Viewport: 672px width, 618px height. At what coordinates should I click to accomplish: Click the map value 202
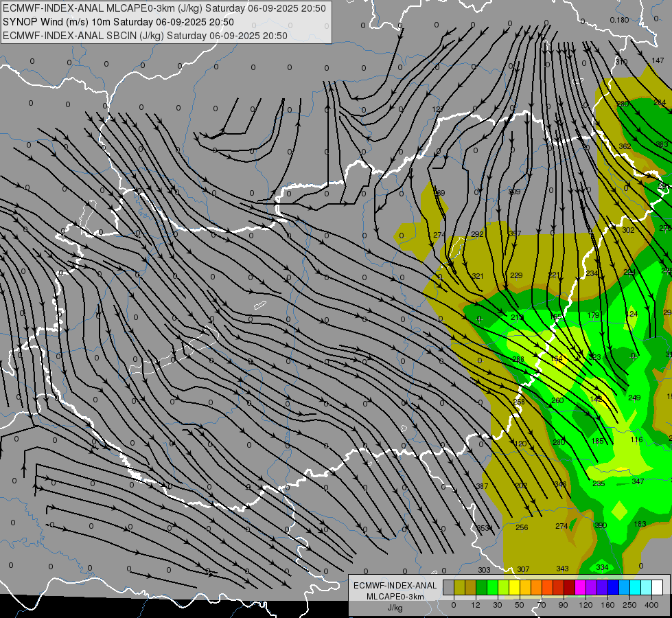click(521, 485)
